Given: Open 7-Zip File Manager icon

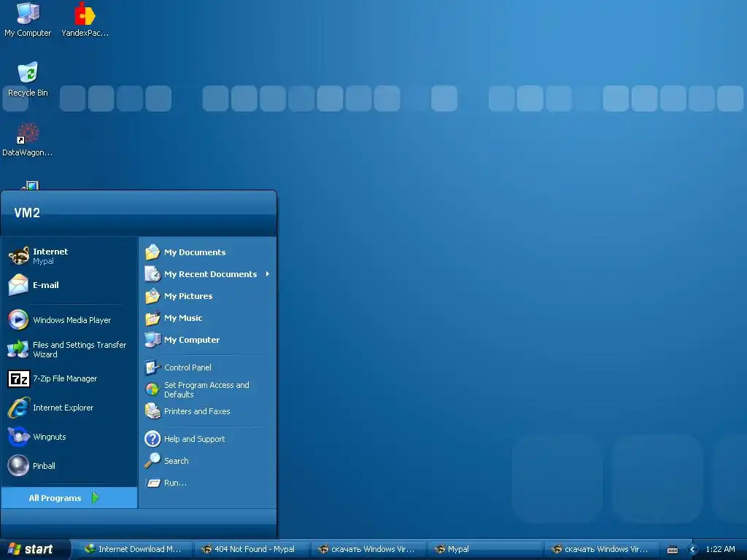Looking at the screenshot, I should tap(18, 378).
